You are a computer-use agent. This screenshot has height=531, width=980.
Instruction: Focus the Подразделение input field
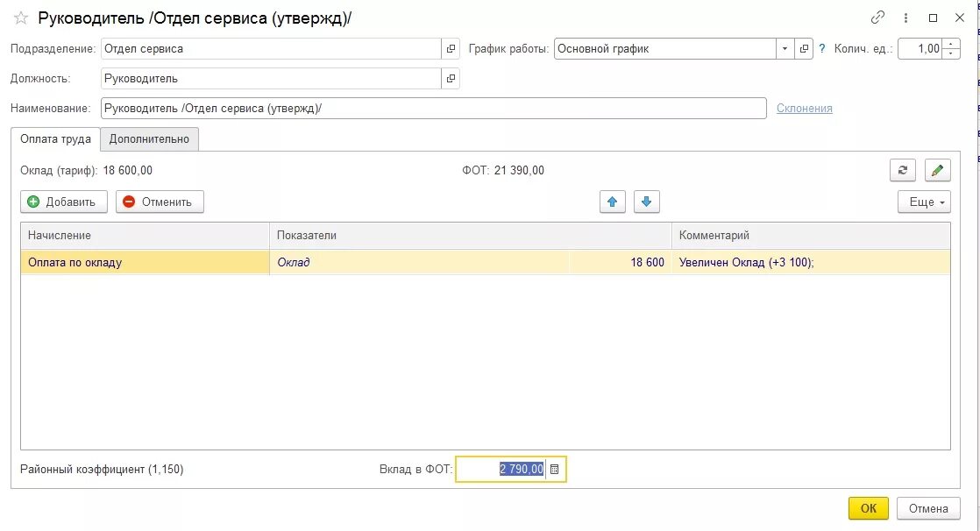pyautogui.click(x=271, y=49)
